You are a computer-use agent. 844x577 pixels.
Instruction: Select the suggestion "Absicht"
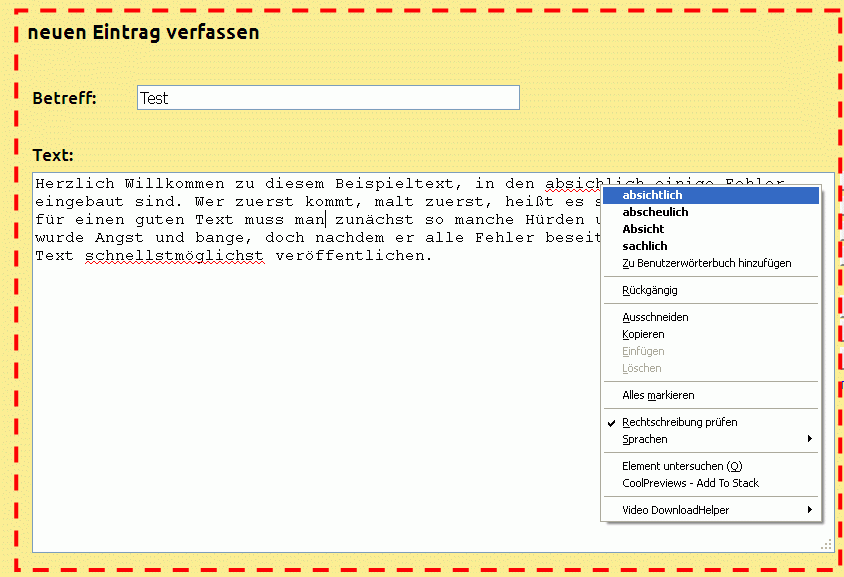pos(643,229)
